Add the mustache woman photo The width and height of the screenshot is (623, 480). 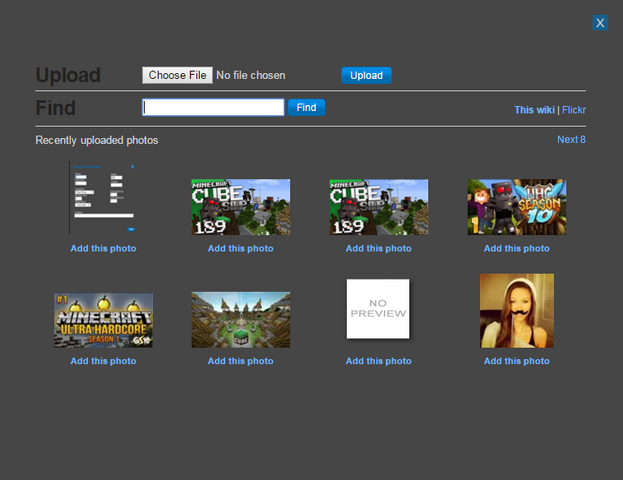click(x=517, y=361)
